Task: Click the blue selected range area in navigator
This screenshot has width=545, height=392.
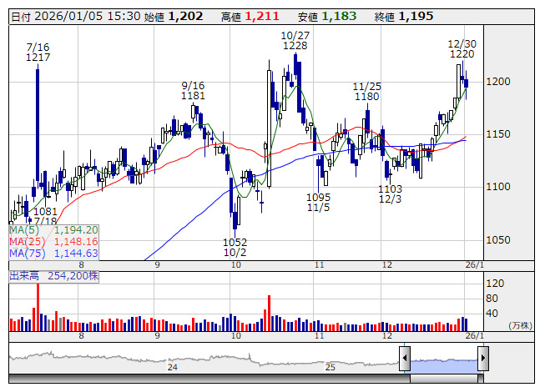Action: tap(444, 366)
